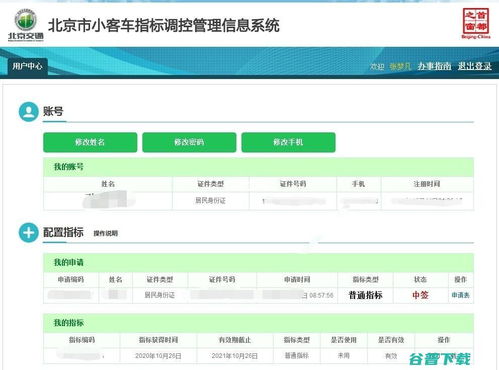The image size is (499, 370).
Task: Open the 操作说明 link beside 配置指标
Action: pos(106,233)
